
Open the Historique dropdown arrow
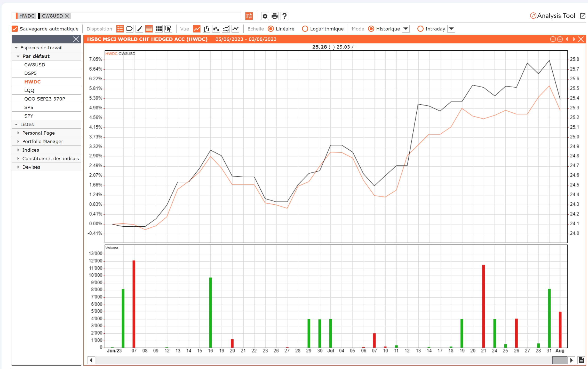[x=406, y=29]
